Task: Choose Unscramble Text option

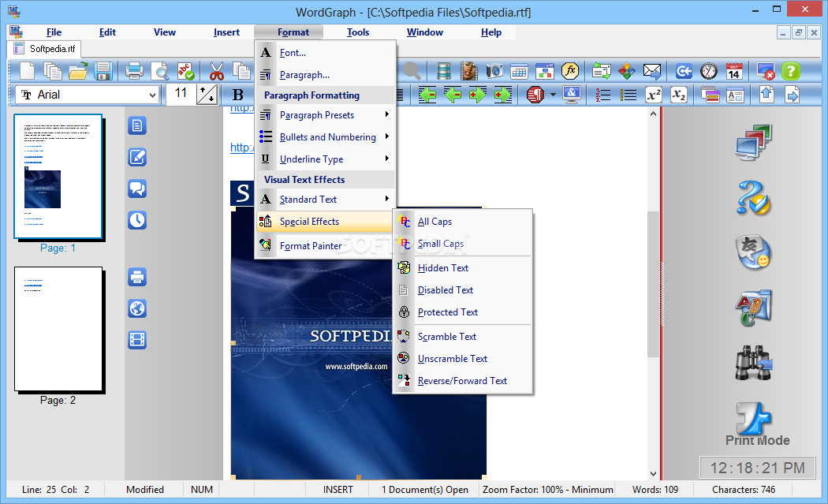Action: click(463, 359)
